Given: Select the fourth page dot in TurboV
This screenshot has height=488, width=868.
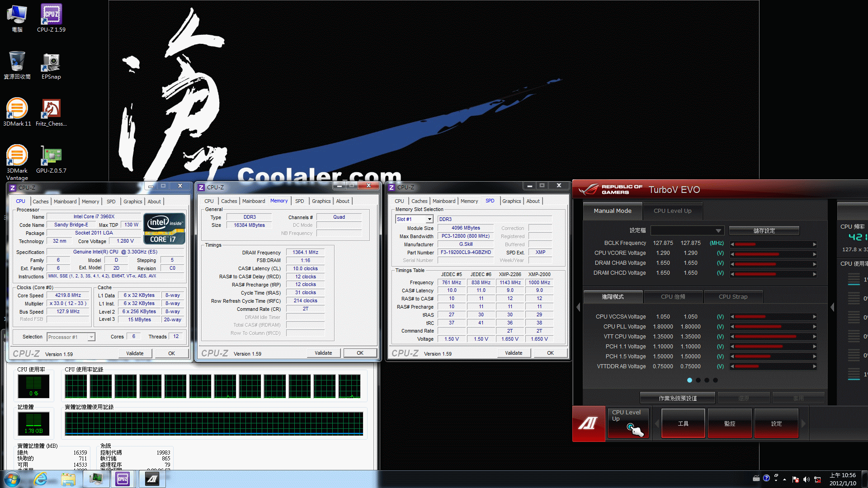Looking at the screenshot, I should click(x=715, y=380).
